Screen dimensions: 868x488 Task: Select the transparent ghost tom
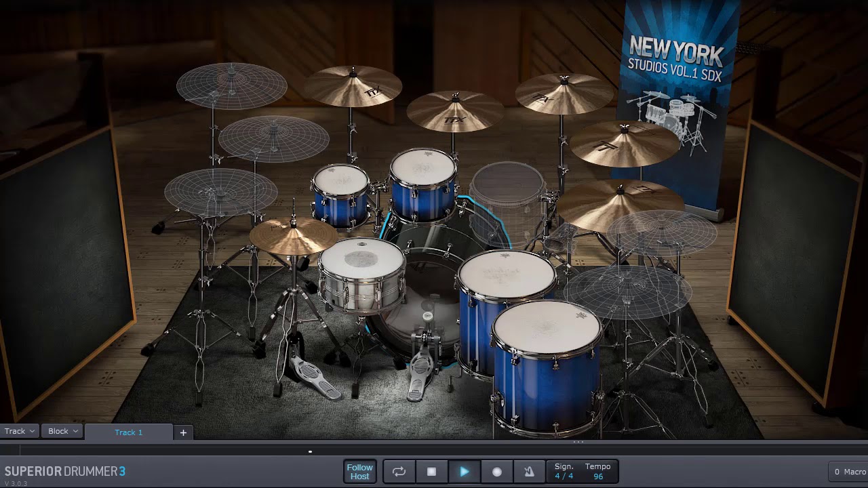[508, 203]
